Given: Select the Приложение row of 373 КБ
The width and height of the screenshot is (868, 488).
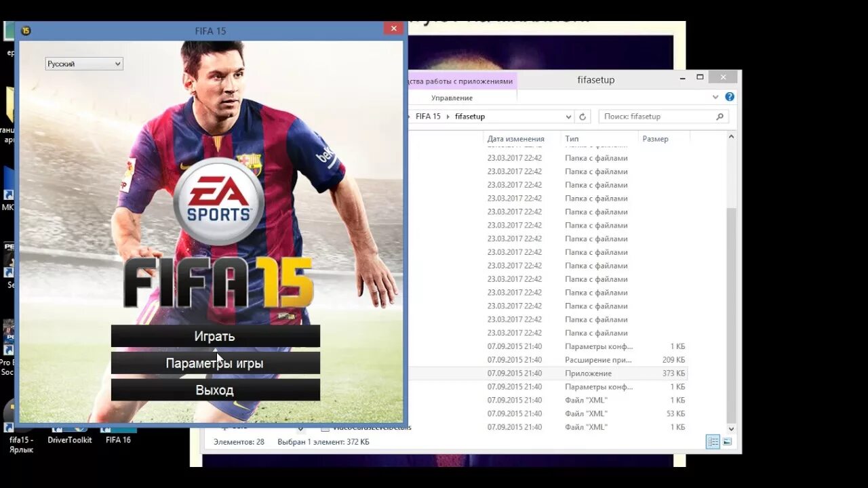Looking at the screenshot, I should click(x=549, y=373).
